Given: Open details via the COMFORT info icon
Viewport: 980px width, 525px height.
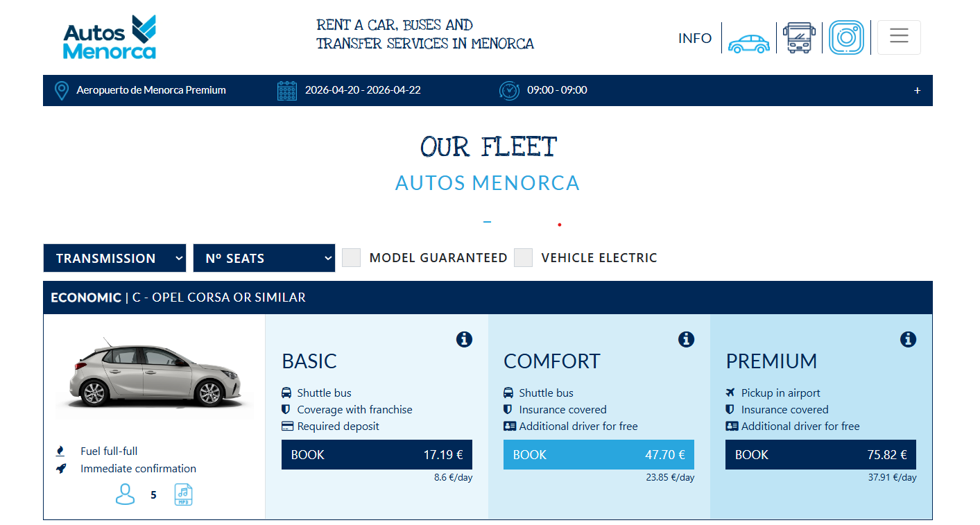Looking at the screenshot, I should pyautogui.click(x=686, y=340).
